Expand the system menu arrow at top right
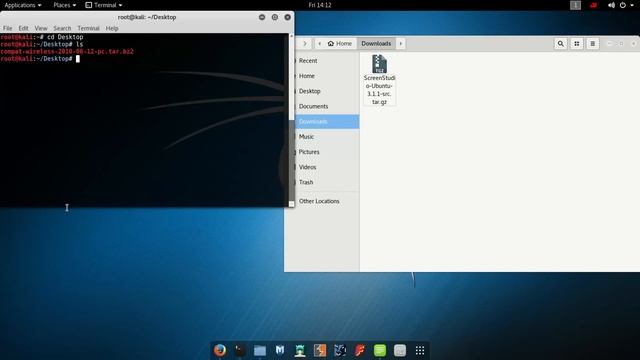Viewport: 640px width, 360px height. pyautogui.click(x=632, y=5)
